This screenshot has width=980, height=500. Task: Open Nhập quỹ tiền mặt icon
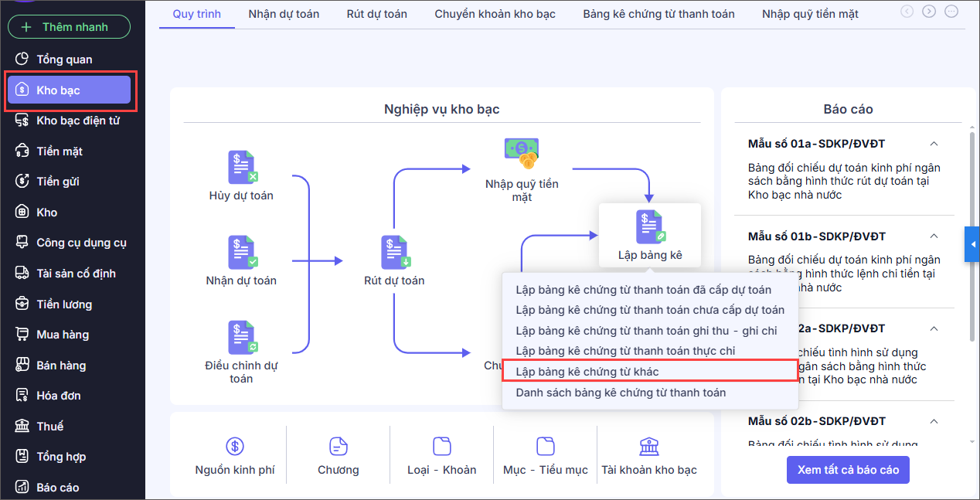[521, 154]
